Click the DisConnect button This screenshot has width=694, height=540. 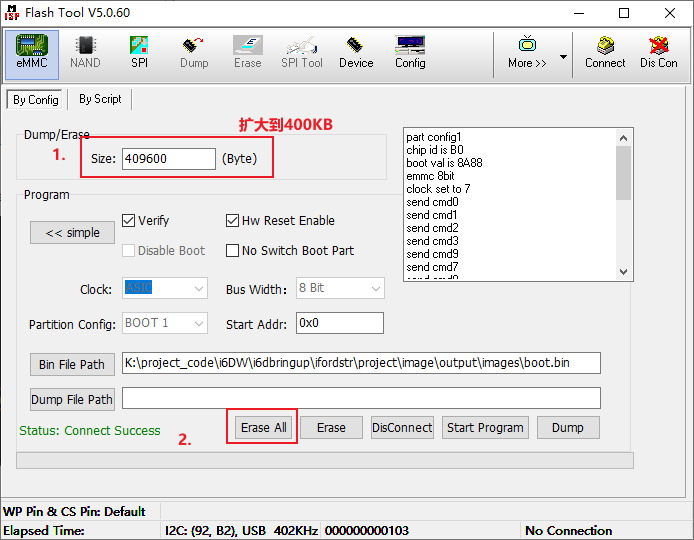(402, 428)
